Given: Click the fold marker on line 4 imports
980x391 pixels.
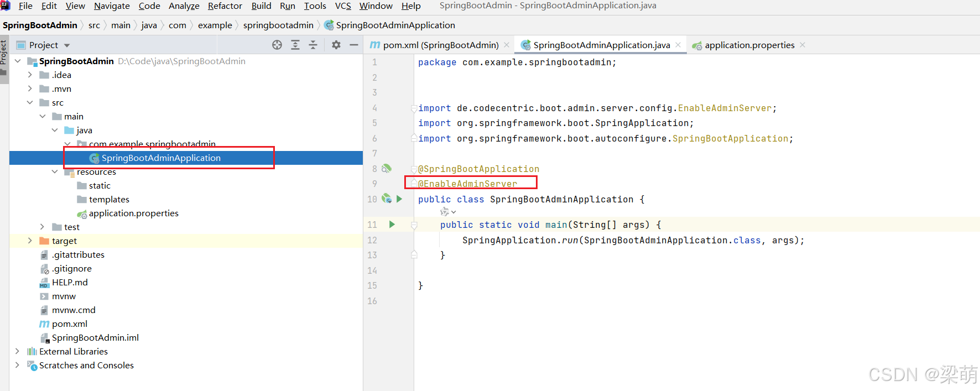Looking at the screenshot, I should point(414,108).
